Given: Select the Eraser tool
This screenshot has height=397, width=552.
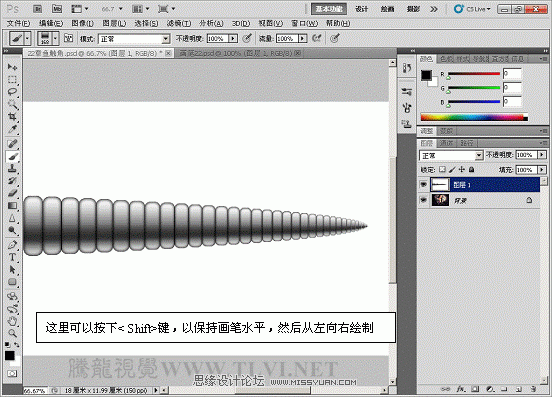Looking at the screenshot, I should tap(12, 193).
